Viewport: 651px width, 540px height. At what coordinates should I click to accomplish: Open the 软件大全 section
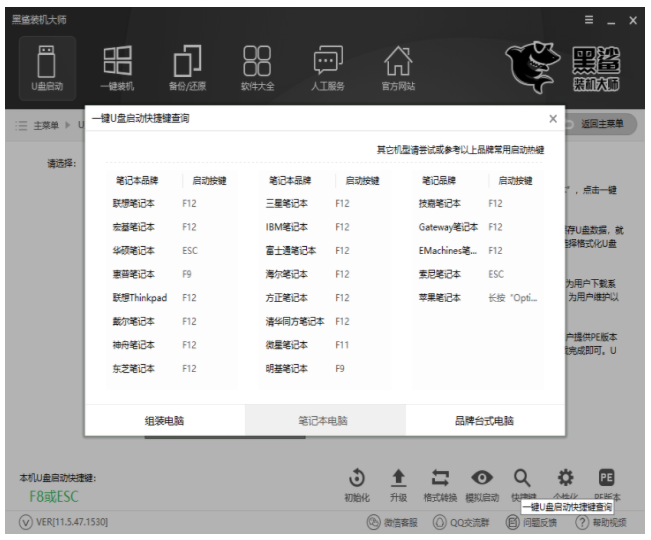pos(257,67)
